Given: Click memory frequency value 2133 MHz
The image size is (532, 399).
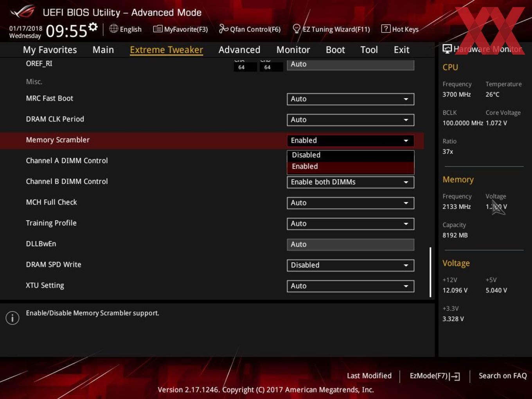Looking at the screenshot, I should click(457, 207).
